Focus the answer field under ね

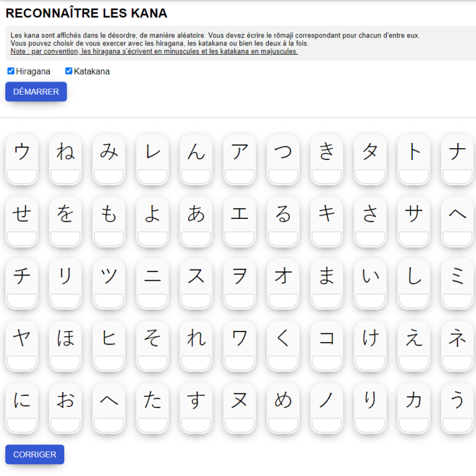pyautogui.click(x=65, y=176)
